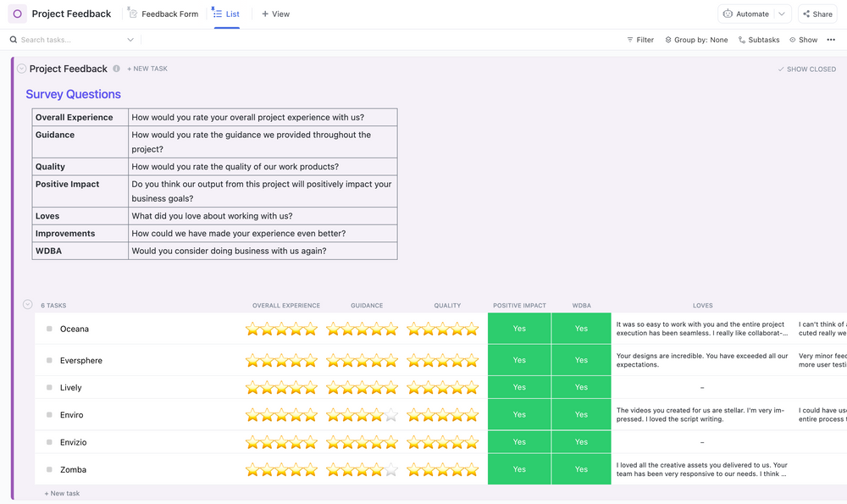Image resolution: width=847 pixels, height=504 pixels.
Task: Click the Filter icon
Action: click(628, 39)
